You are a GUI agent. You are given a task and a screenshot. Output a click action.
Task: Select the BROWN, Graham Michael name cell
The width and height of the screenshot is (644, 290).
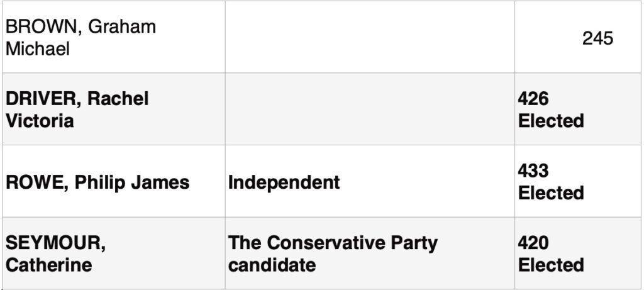coord(114,37)
